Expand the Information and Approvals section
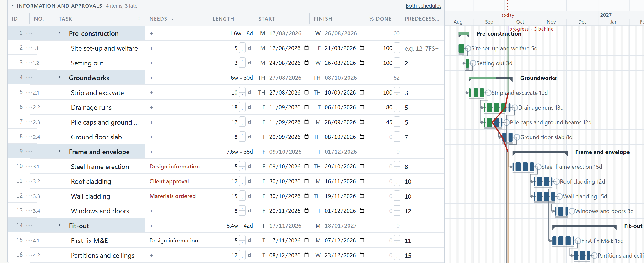The image size is (644, 263). (x=13, y=5)
